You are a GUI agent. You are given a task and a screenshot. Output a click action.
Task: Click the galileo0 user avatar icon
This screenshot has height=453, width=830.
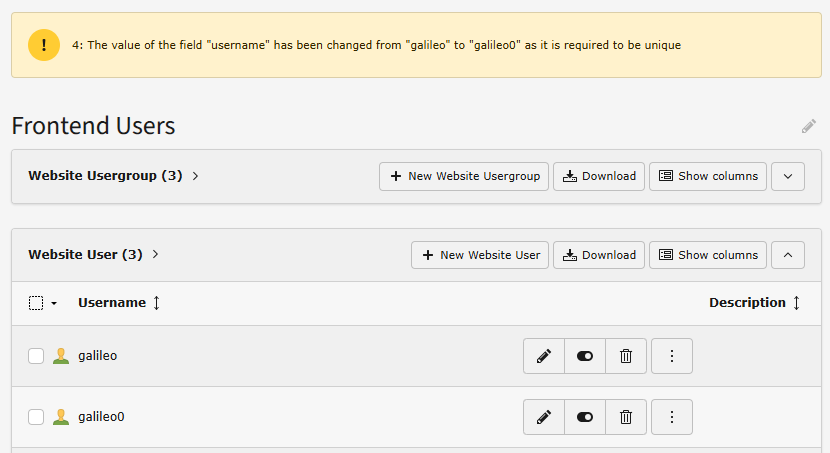click(x=61, y=416)
